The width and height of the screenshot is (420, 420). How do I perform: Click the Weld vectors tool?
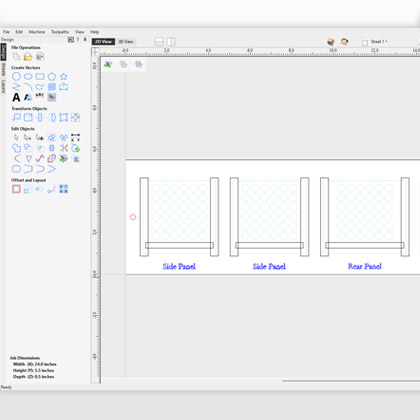(16, 148)
